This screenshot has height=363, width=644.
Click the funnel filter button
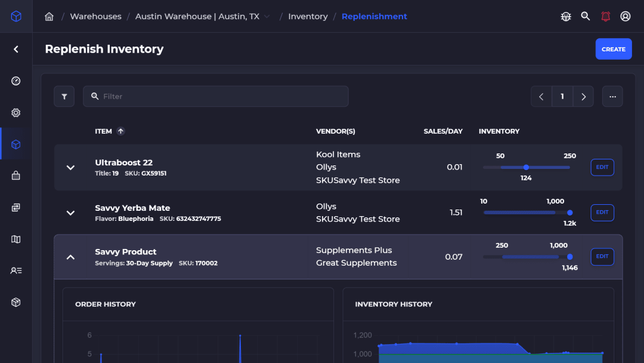click(64, 97)
